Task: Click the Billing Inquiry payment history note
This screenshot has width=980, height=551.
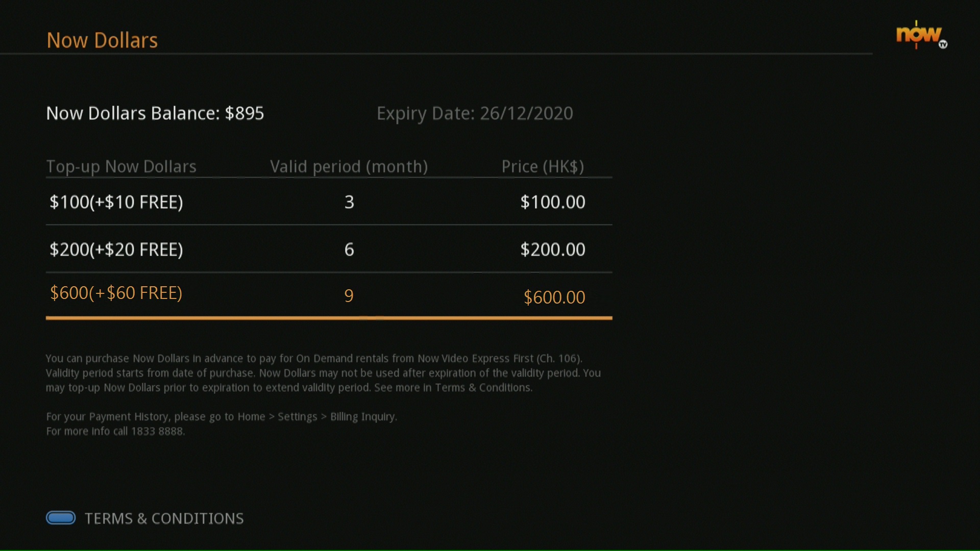Action: (x=222, y=417)
